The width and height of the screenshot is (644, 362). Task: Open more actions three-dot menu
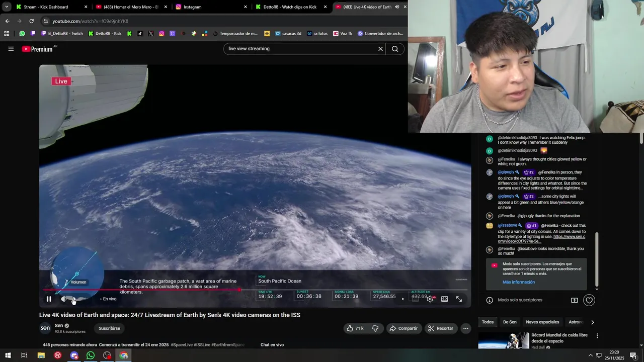pos(466,328)
